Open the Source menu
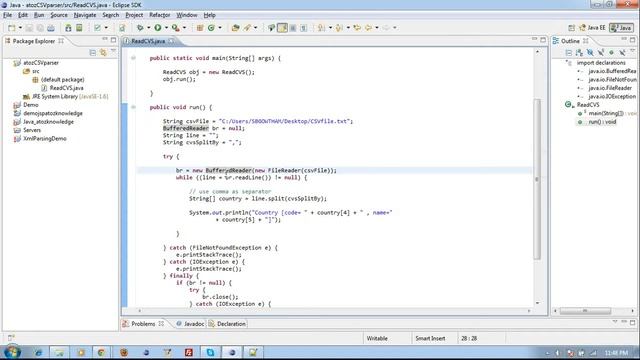 coord(59,15)
